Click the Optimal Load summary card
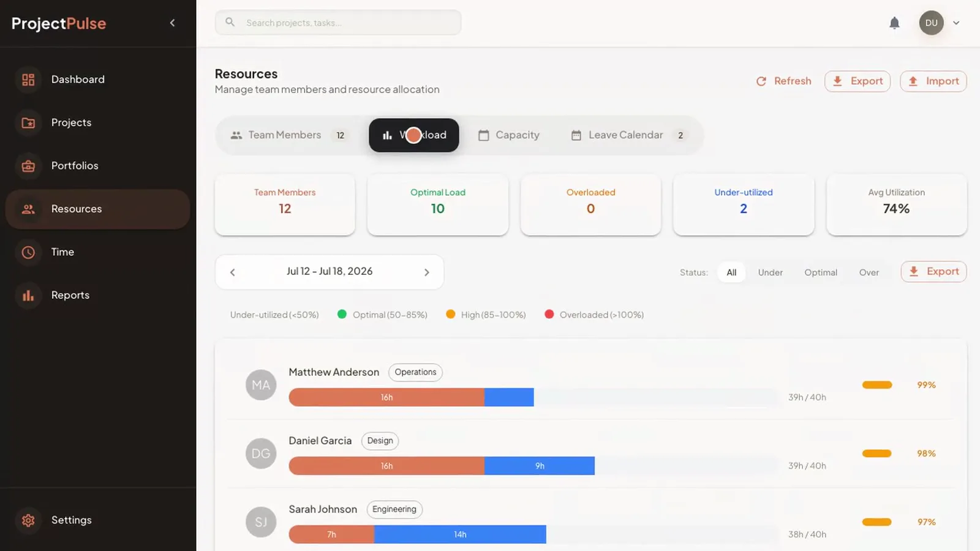980x551 pixels. pyautogui.click(x=438, y=204)
